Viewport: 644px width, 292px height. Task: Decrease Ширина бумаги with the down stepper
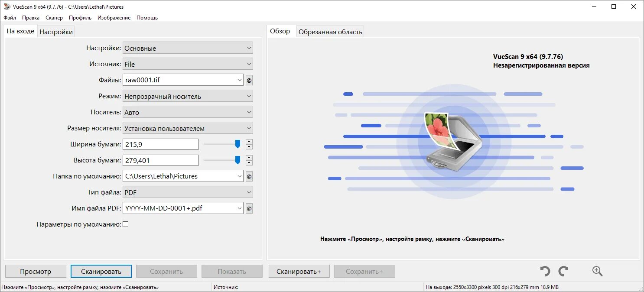tap(249, 147)
